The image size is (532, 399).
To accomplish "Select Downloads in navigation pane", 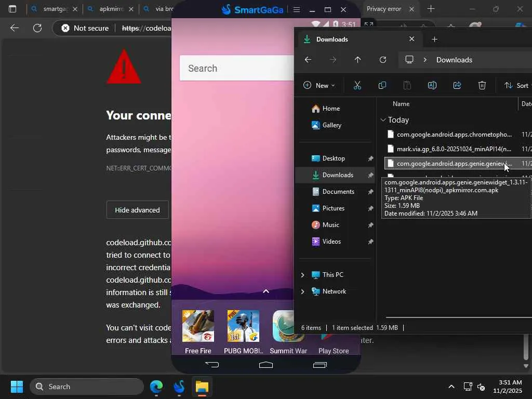I will (x=336, y=175).
